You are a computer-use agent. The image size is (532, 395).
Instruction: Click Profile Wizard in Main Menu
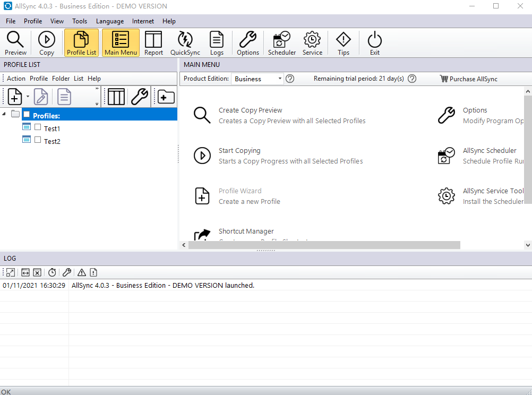(x=237, y=196)
